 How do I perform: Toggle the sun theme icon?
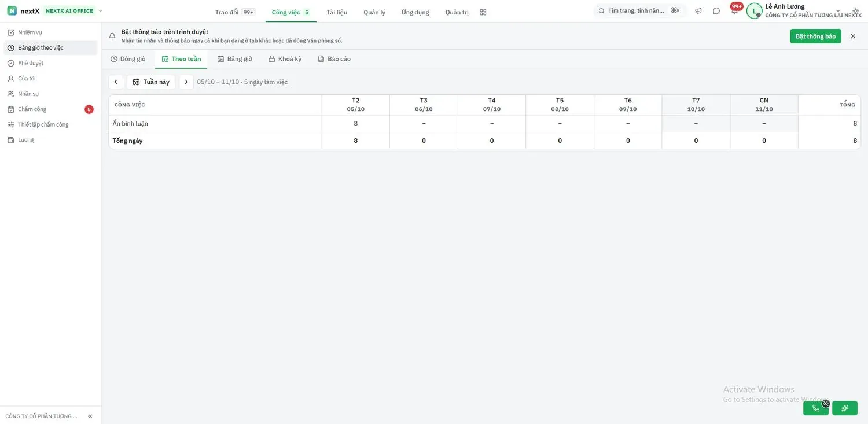tap(856, 11)
